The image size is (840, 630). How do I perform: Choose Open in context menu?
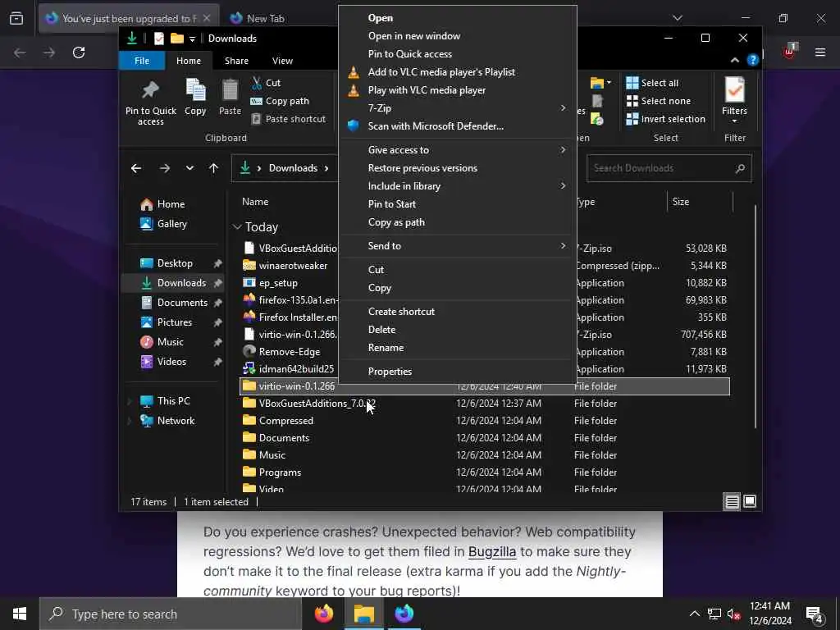click(x=458, y=18)
